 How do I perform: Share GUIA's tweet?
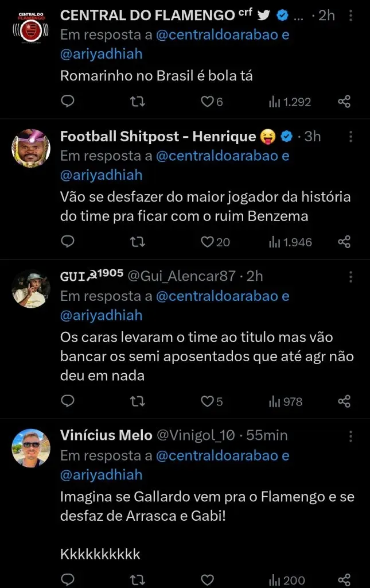pos(344,401)
